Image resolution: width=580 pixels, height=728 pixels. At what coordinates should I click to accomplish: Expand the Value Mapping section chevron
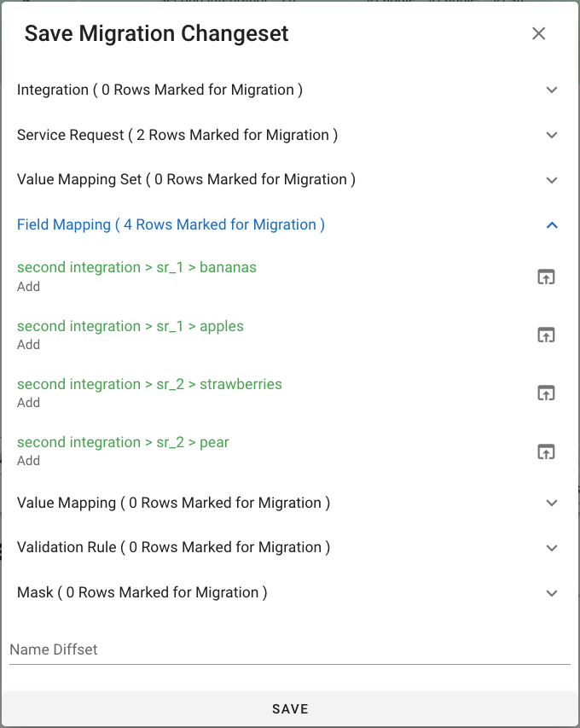pyautogui.click(x=552, y=503)
